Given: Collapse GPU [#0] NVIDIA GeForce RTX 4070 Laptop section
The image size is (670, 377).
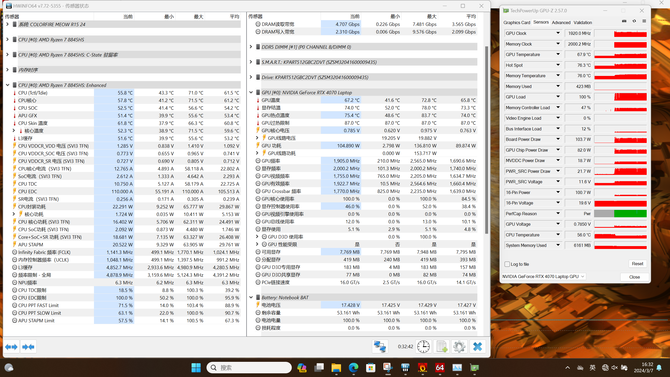Looking at the screenshot, I should [x=251, y=92].
